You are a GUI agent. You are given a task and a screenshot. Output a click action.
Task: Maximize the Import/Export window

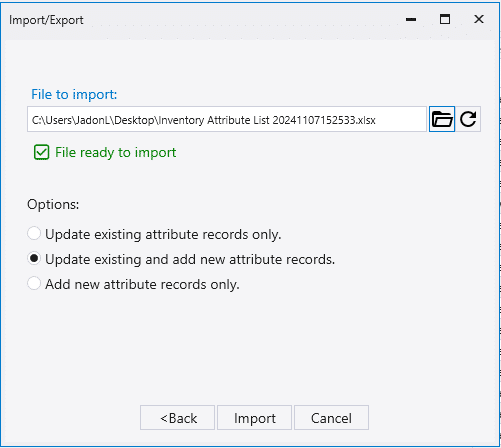[x=445, y=19]
